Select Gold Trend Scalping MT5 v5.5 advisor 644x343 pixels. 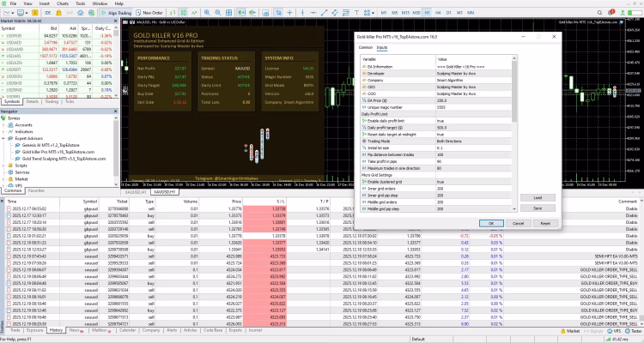(x=64, y=159)
